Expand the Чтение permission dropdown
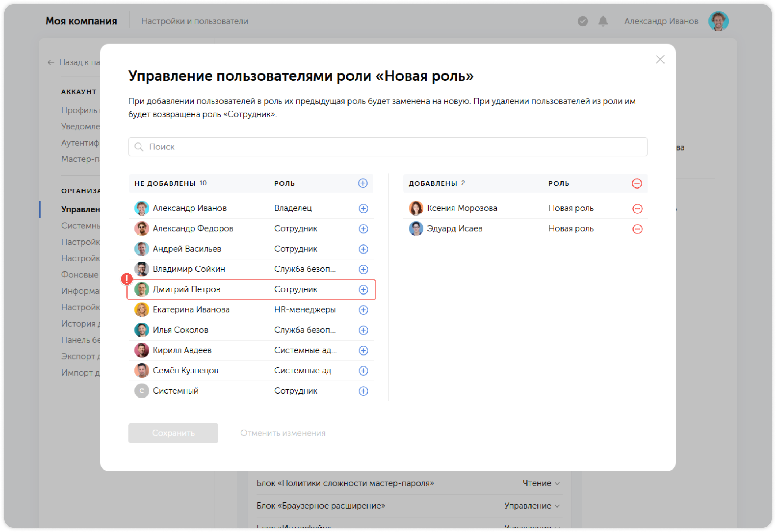This screenshot has width=776, height=532. [541, 483]
